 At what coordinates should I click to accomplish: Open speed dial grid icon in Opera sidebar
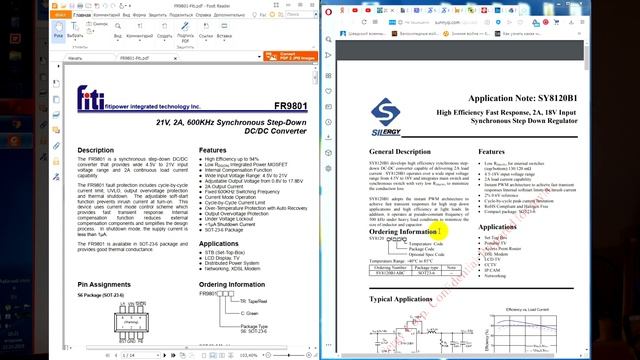coord(329,76)
